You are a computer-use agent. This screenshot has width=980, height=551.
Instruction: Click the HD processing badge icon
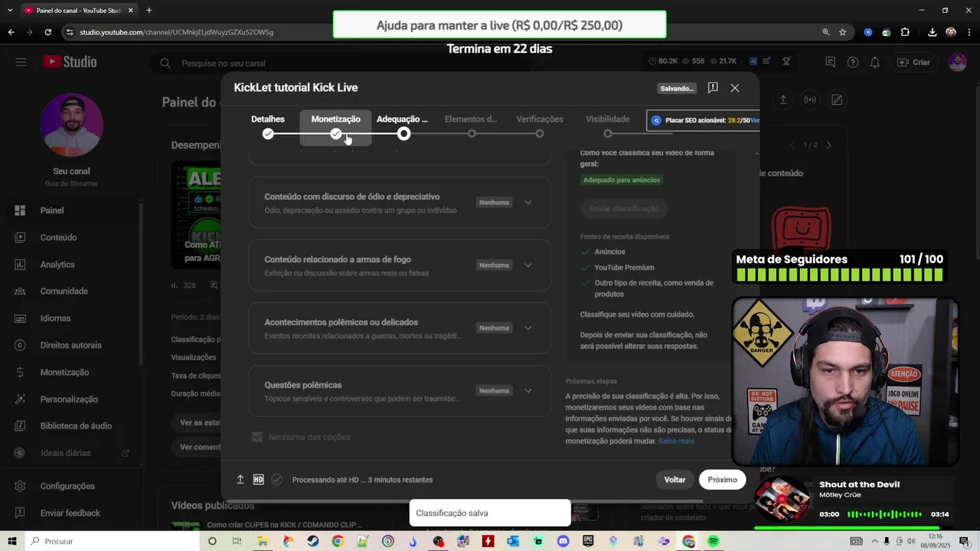258,479
